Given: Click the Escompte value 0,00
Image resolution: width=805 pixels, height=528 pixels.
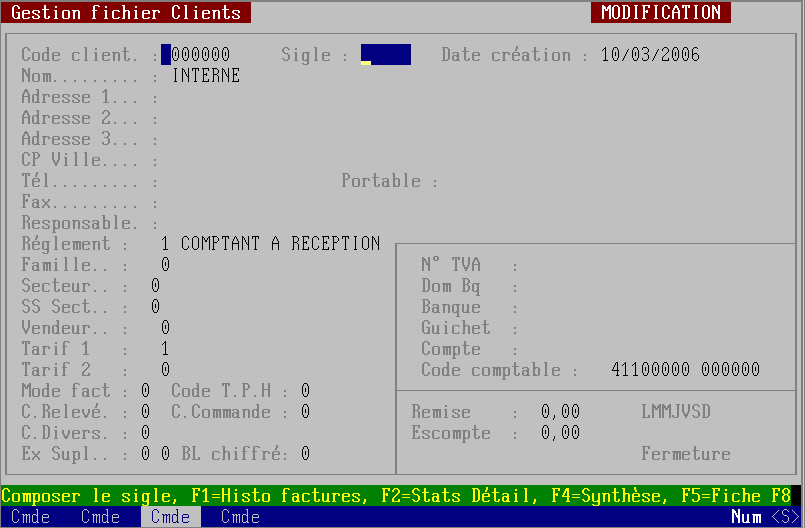Looking at the screenshot, I should pyautogui.click(x=560, y=433).
